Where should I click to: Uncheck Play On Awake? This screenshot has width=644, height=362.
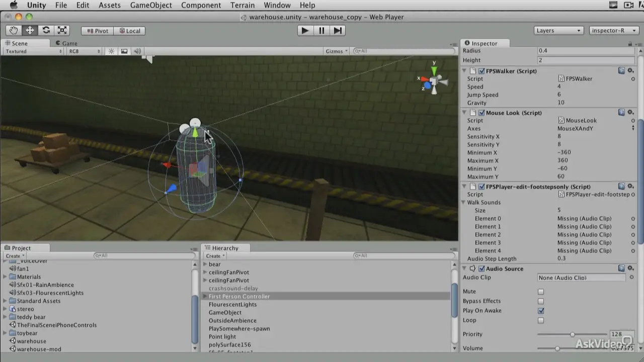(x=541, y=311)
